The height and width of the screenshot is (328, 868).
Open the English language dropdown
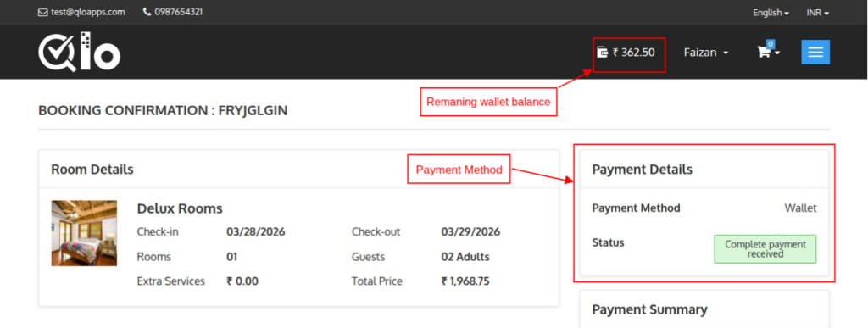tap(771, 12)
